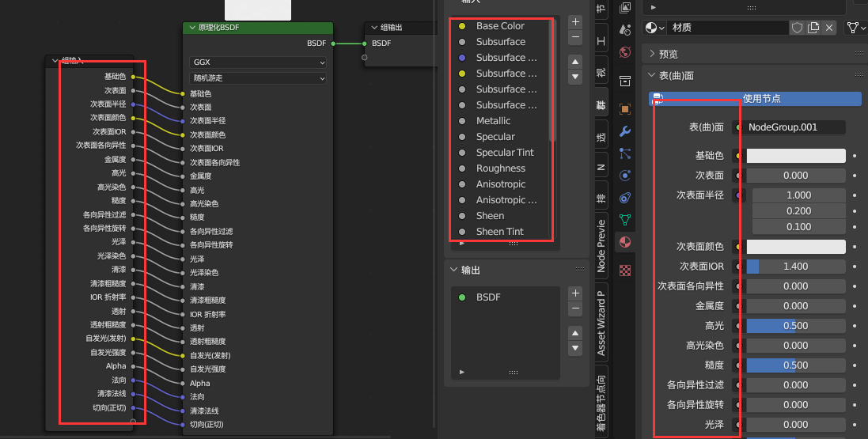
Task: Click the 金属度 value field
Action: coord(796,306)
